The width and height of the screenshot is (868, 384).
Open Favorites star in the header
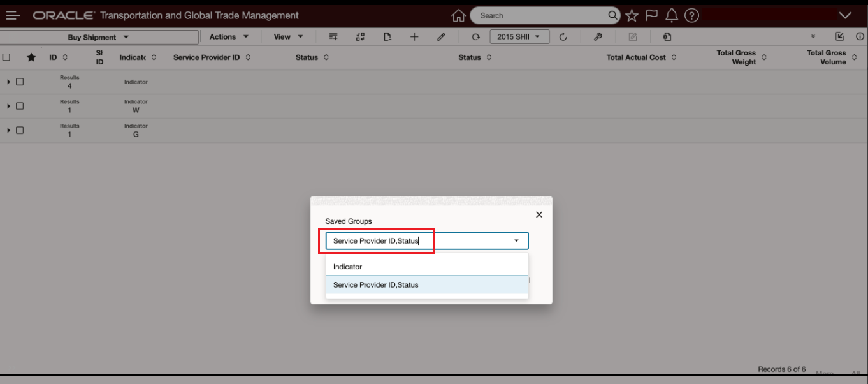click(632, 15)
